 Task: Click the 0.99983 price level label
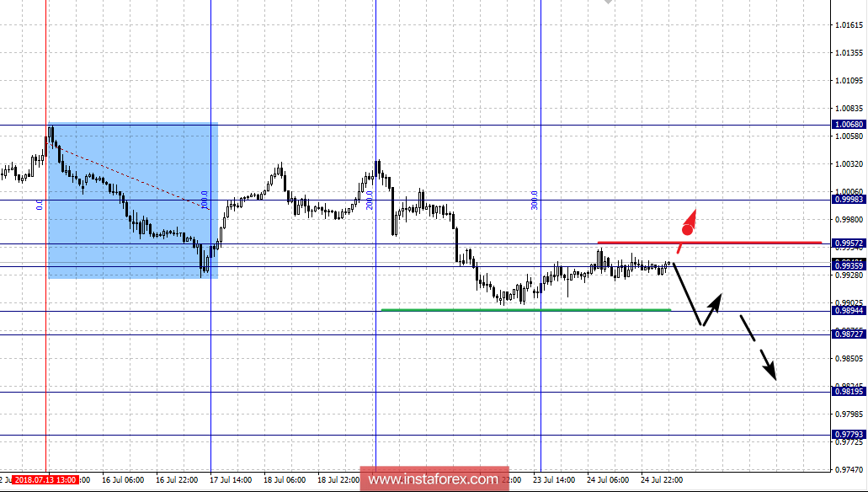click(x=849, y=200)
